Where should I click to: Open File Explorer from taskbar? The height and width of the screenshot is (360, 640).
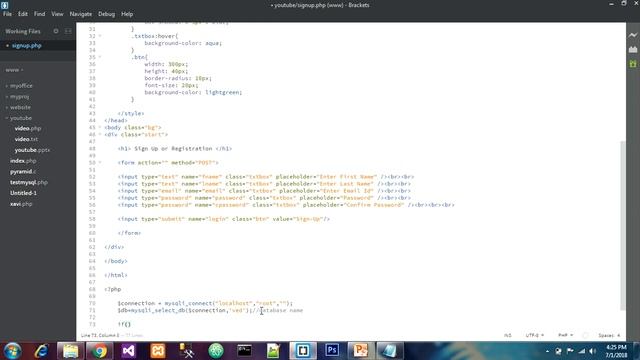pyautogui.click(x=70, y=351)
